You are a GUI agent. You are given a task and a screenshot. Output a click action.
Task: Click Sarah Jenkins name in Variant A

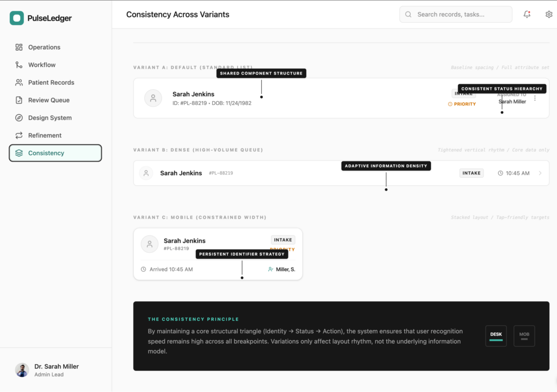tap(193, 94)
